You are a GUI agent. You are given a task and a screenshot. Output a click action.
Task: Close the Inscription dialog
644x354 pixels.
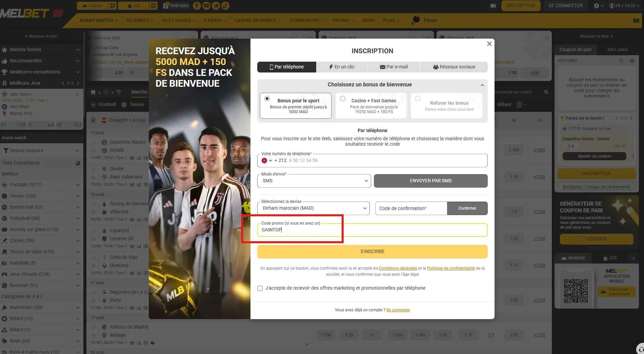pyautogui.click(x=489, y=44)
